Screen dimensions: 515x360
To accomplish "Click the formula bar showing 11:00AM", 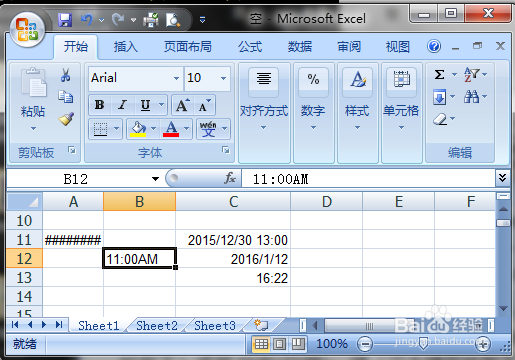I will (368, 179).
